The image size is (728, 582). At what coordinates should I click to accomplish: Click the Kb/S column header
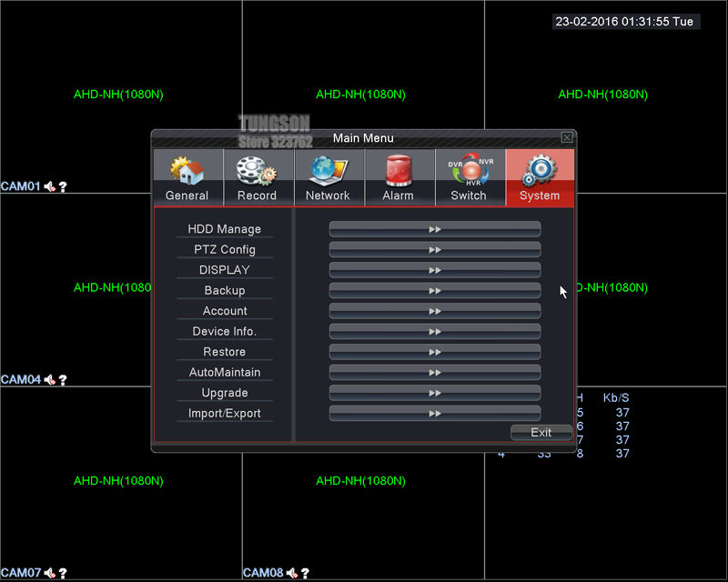pos(616,397)
